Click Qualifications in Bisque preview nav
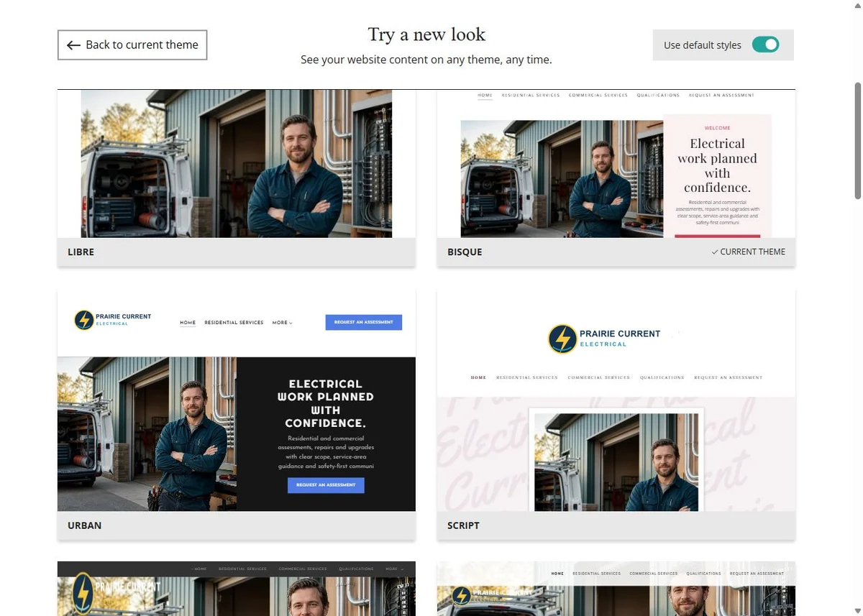The image size is (863, 616). click(658, 95)
